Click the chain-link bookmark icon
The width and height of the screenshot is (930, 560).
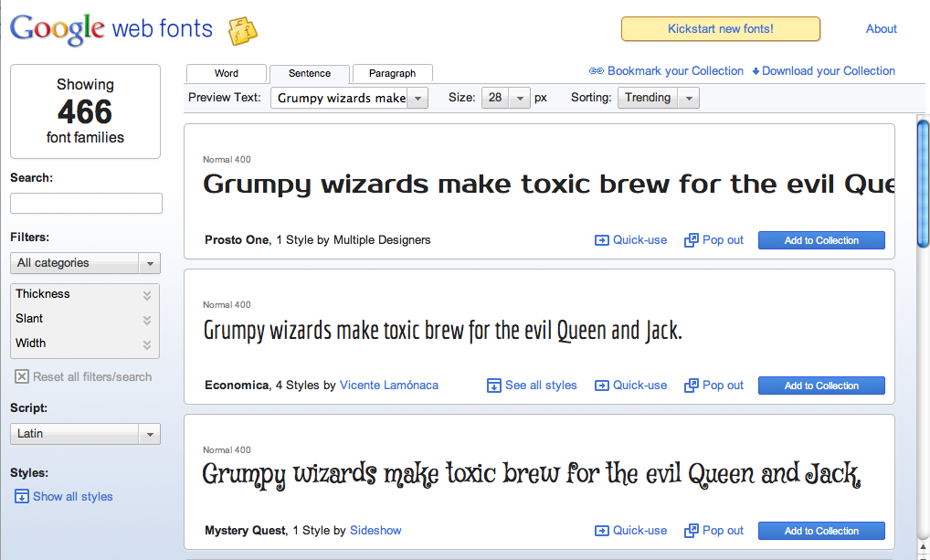pyautogui.click(x=596, y=71)
